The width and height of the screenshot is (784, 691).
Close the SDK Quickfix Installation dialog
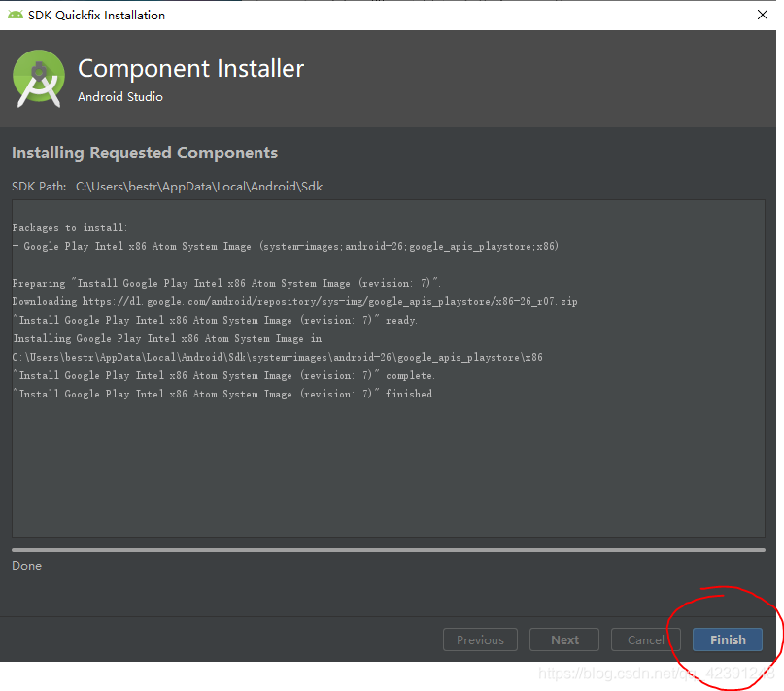[x=761, y=15]
